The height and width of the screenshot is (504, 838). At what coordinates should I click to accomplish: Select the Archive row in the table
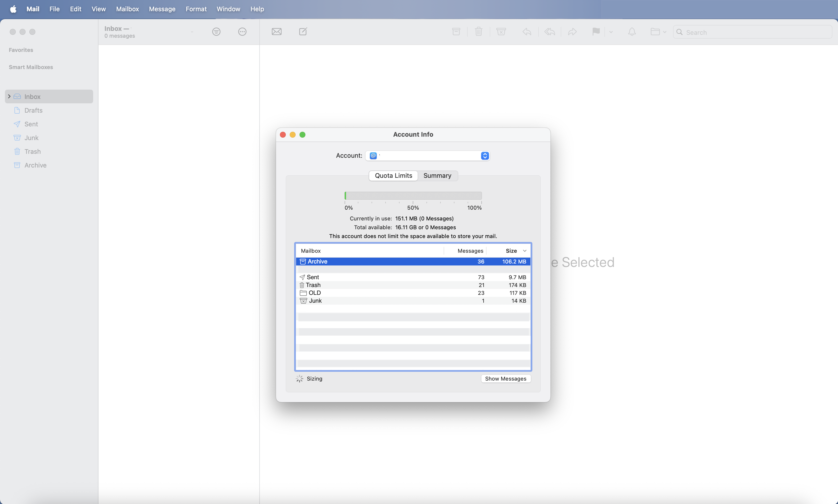(413, 262)
